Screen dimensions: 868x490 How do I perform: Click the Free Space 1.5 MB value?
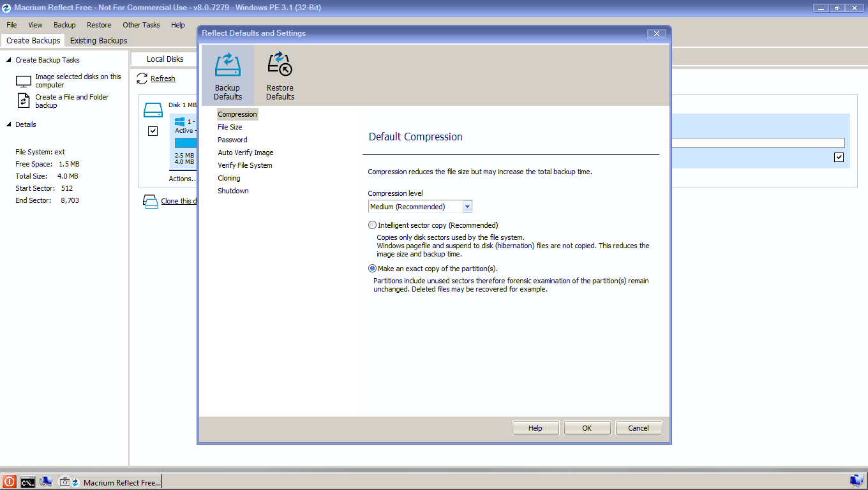coord(69,164)
